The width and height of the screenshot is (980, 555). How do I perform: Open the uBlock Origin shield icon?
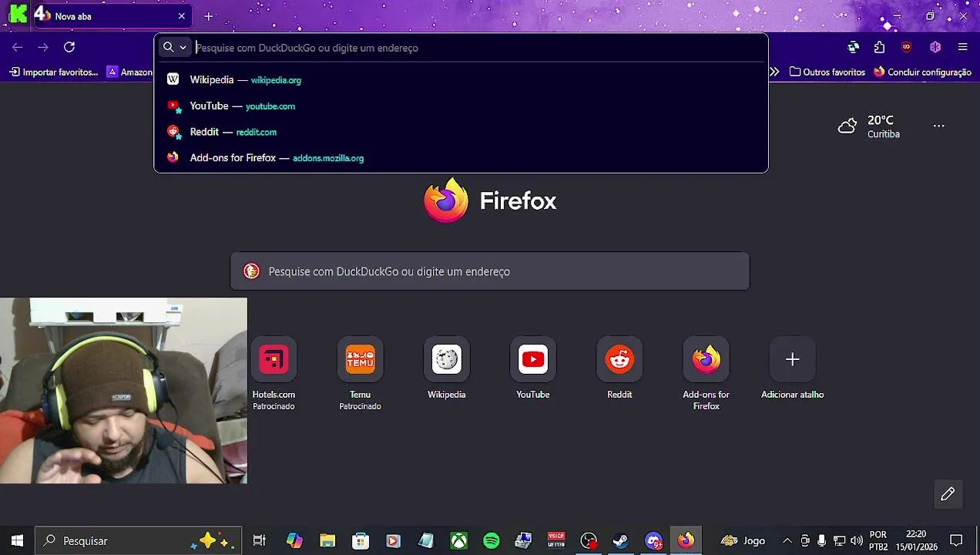click(906, 47)
